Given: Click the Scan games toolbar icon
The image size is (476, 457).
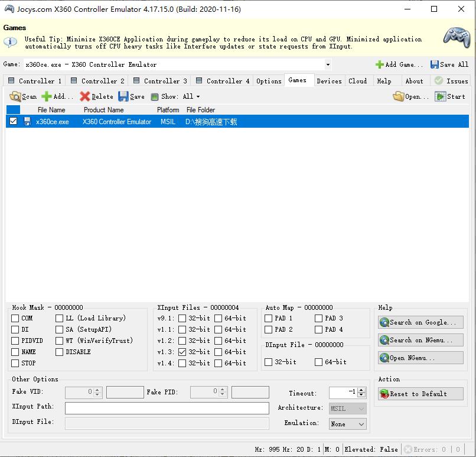Looking at the screenshot, I should [15, 96].
